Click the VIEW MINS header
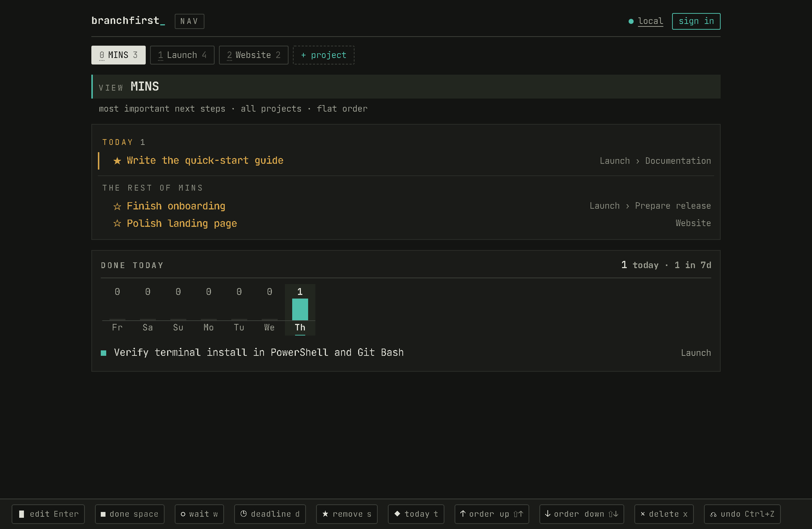812x529 pixels. click(406, 87)
